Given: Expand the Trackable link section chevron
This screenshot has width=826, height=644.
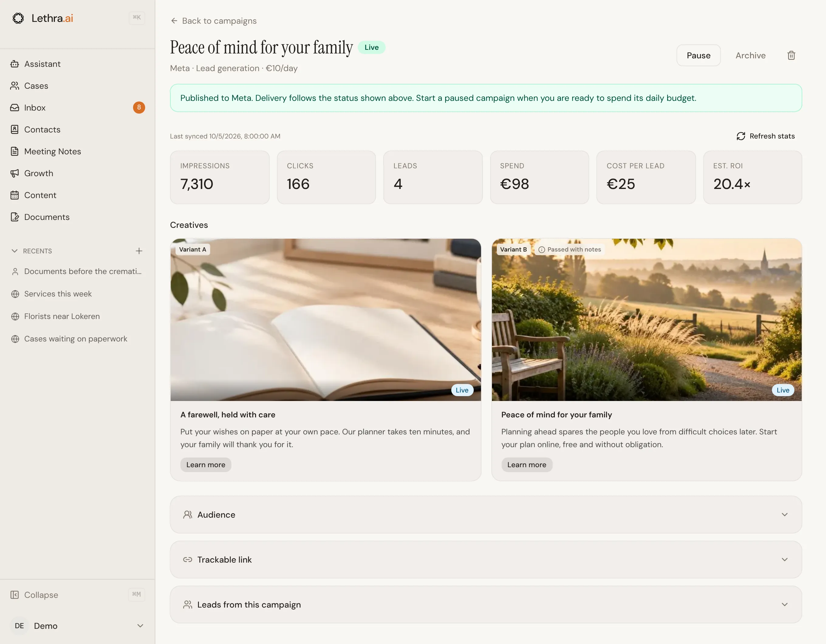Looking at the screenshot, I should point(784,560).
